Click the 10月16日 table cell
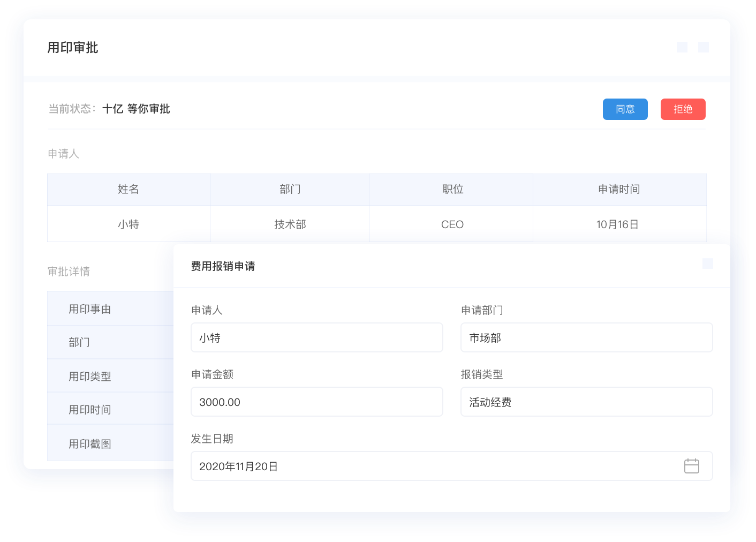Screen dimensions: 756x542 (x=619, y=224)
